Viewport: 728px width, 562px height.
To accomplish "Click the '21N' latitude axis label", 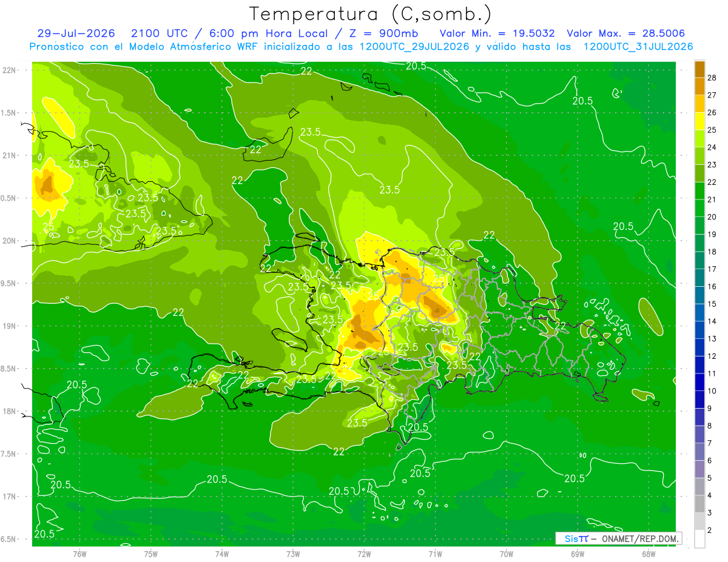I will [10, 155].
